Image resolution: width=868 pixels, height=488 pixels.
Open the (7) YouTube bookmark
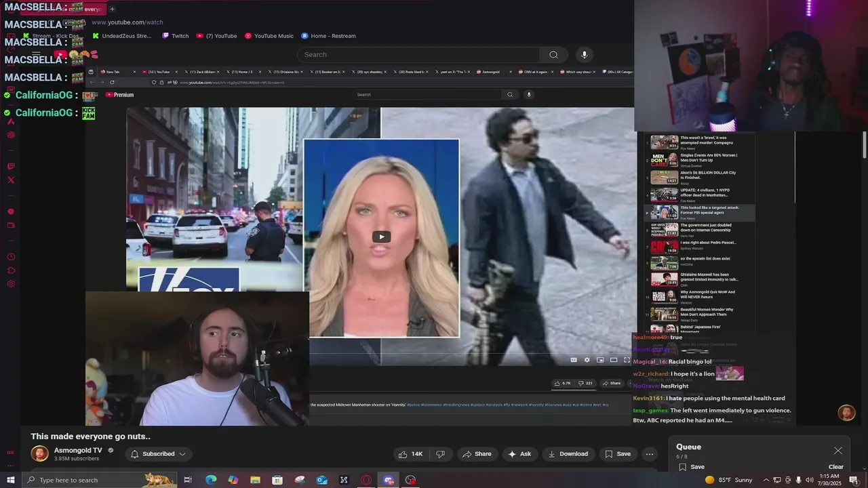click(x=217, y=36)
